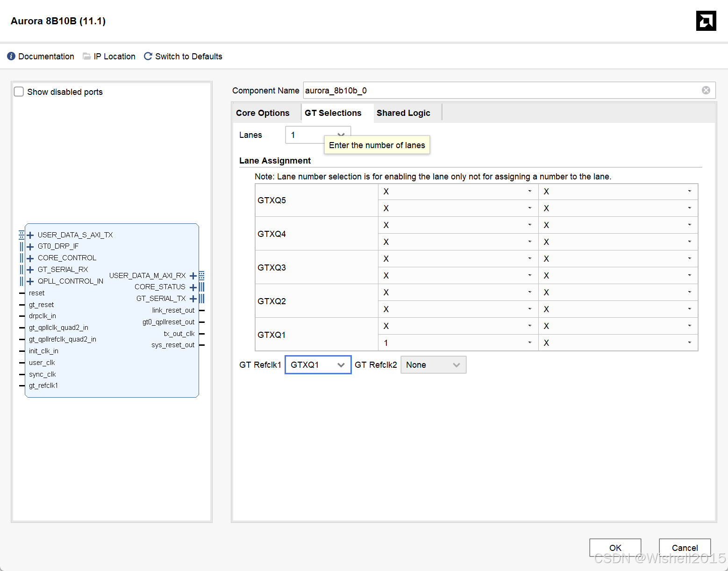This screenshot has width=728, height=571.
Task: Expand the USER_DATA_S_AXI_TX port plus icon
Action: point(30,235)
